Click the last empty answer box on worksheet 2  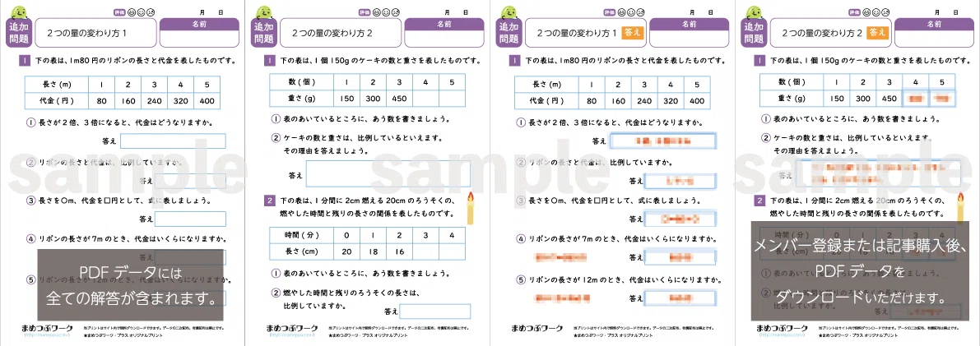pyautogui.click(x=435, y=311)
